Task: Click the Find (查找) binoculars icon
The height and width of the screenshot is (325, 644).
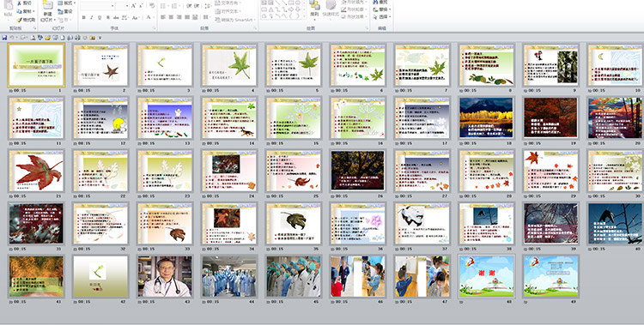Action: (376, 3)
